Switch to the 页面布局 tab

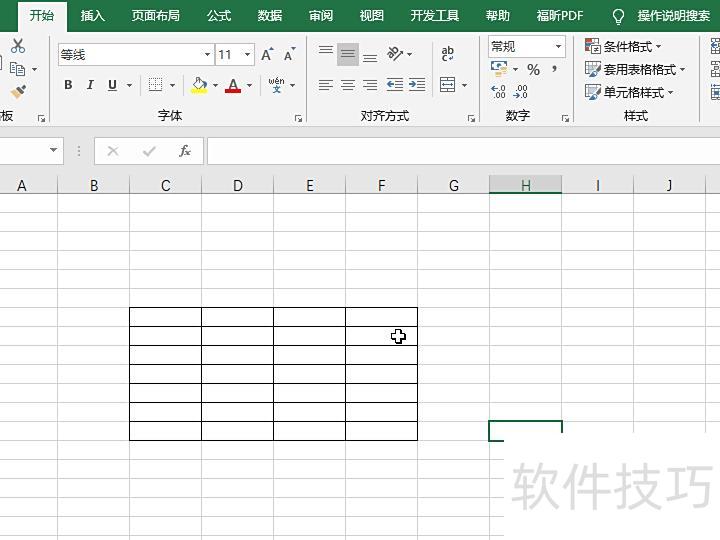[x=156, y=16]
